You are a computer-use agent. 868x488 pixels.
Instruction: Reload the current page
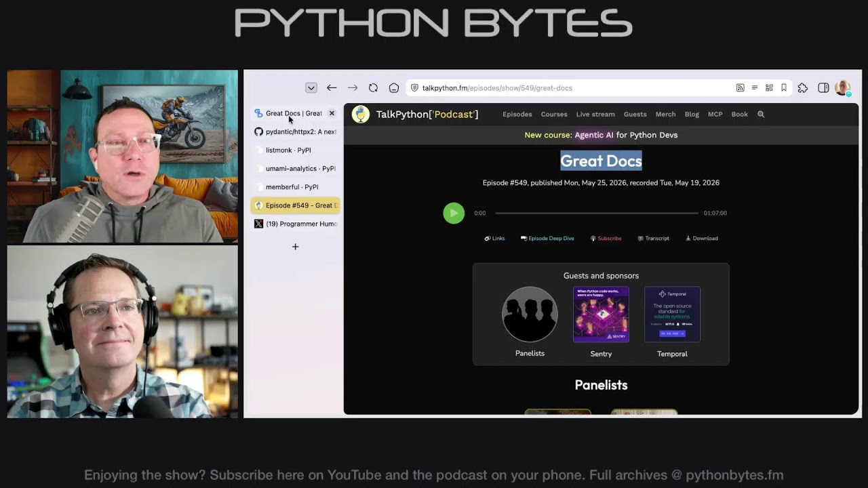(373, 87)
